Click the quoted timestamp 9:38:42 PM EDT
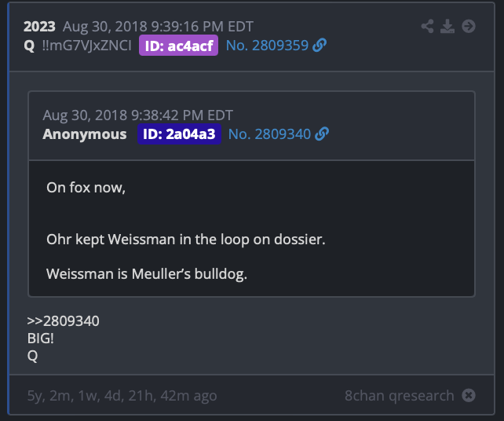504x421 pixels. coord(182,115)
